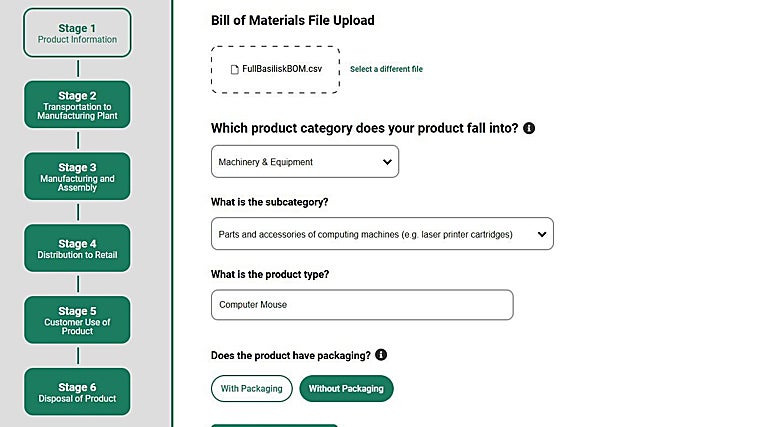Select the Without Packaging option
The height and width of the screenshot is (427, 760).
pyautogui.click(x=346, y=388)
